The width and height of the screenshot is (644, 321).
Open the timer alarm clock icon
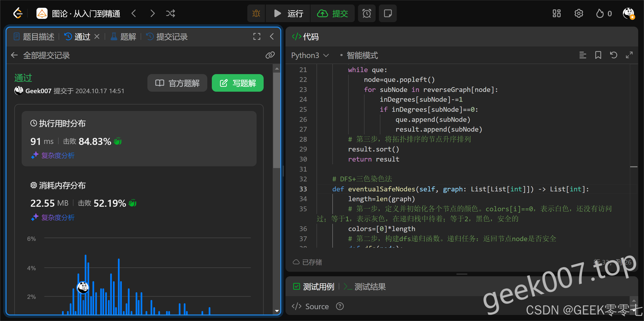(x=367, y=13)
